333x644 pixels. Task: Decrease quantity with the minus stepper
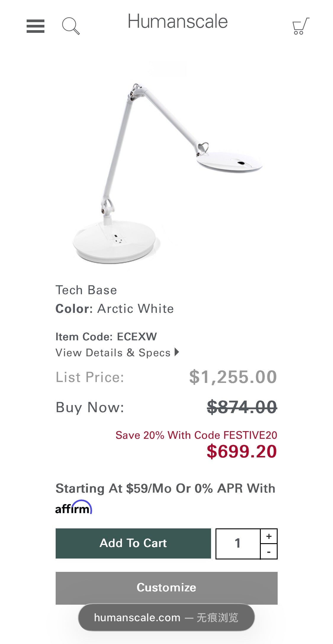coord(268,552)
